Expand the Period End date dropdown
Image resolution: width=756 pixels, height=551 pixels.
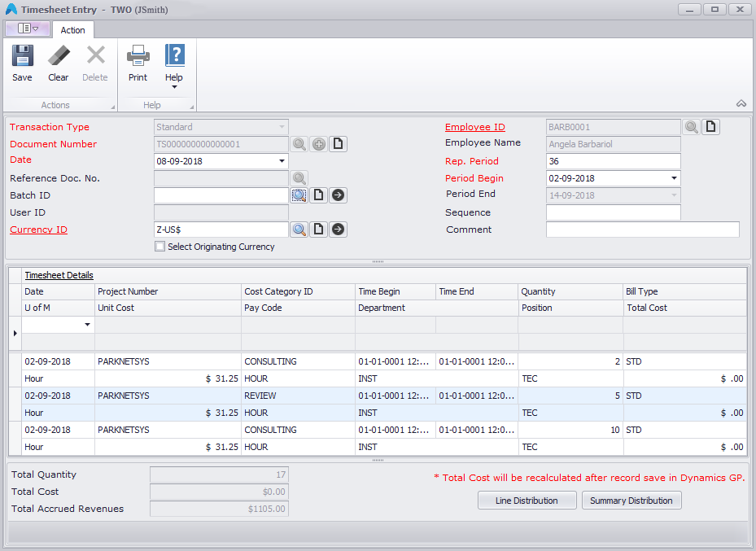coord(674,195)
